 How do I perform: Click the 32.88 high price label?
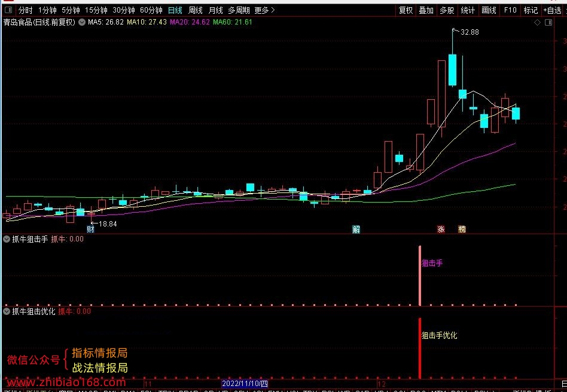(470, 32)
